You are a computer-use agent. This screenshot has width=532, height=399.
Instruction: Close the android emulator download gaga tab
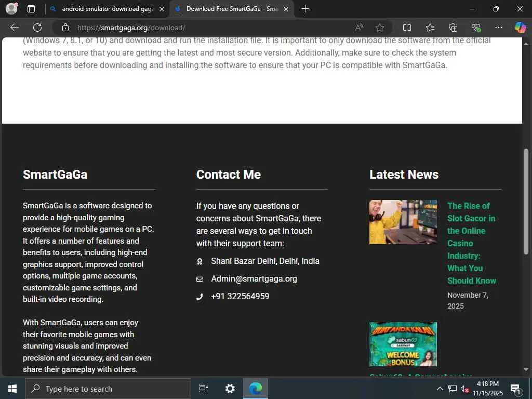point(162,9)
